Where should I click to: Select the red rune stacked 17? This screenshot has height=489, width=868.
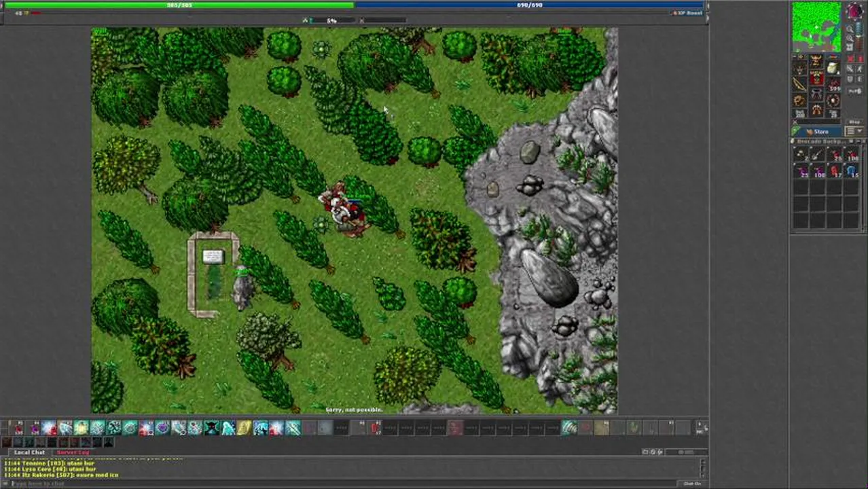point(836,170)
